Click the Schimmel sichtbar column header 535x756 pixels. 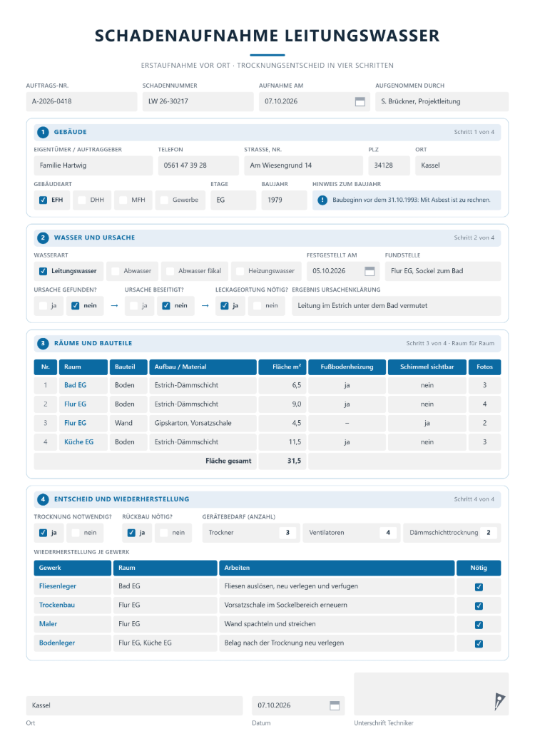(427, 367)
